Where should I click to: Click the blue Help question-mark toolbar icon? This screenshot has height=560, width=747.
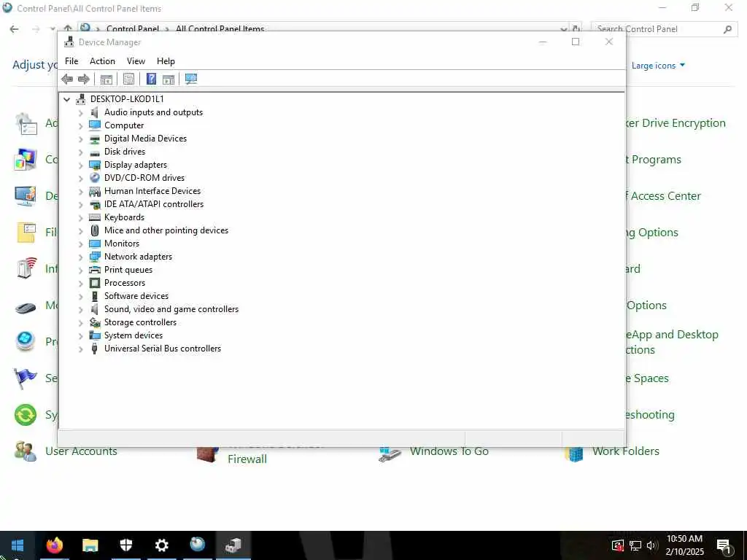151,79
